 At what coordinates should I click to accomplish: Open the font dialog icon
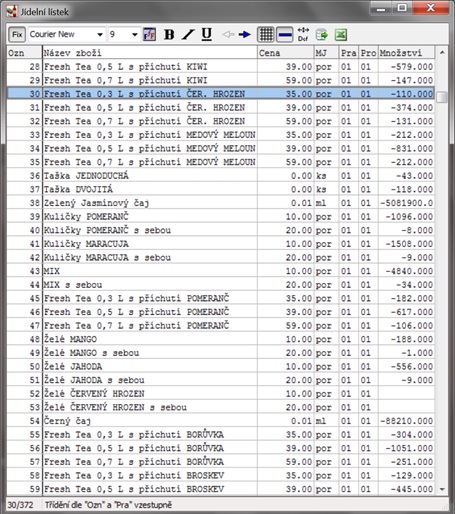click(x=149, y=34)
